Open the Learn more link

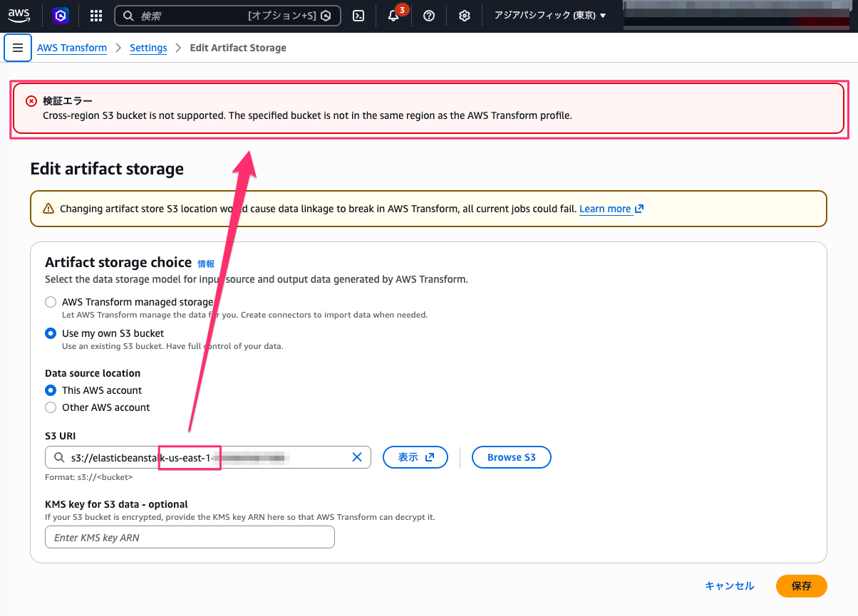pos(611,209)
